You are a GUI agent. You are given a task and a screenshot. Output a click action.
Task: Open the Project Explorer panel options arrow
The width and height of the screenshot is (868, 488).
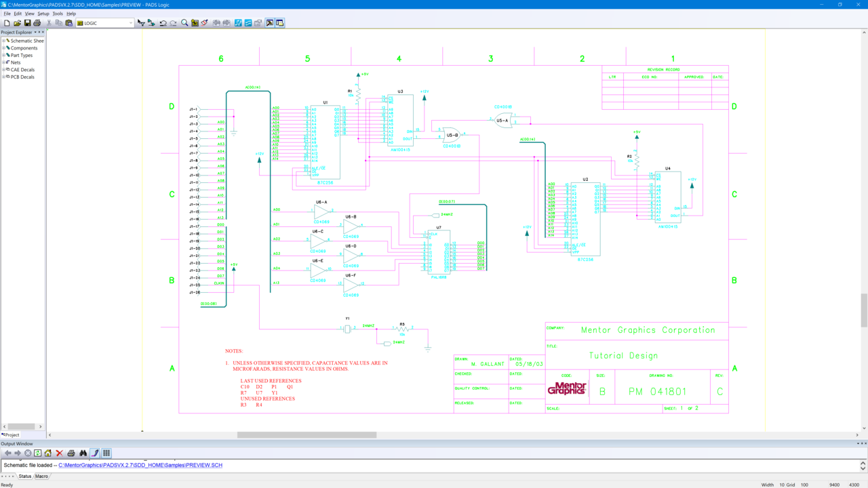click(x=35, y=32)
